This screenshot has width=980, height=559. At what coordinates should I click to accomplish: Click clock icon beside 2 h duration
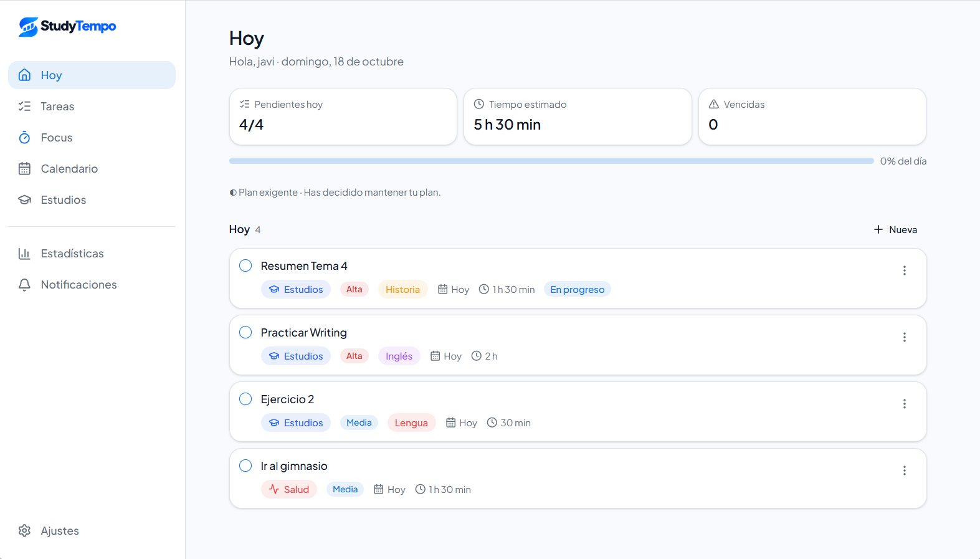coord(477,356)
